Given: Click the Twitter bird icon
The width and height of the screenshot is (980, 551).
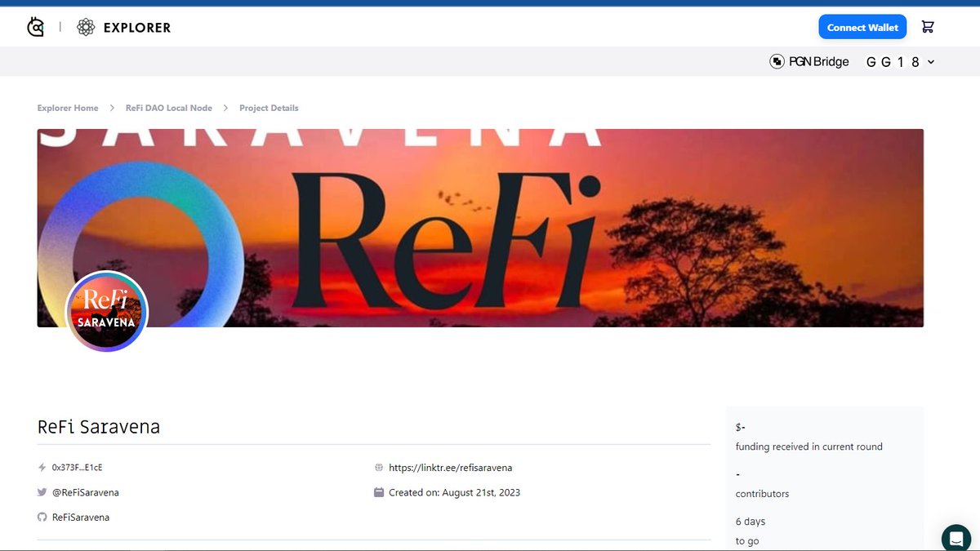Looking at the screenshot, I should coord(42,492).
